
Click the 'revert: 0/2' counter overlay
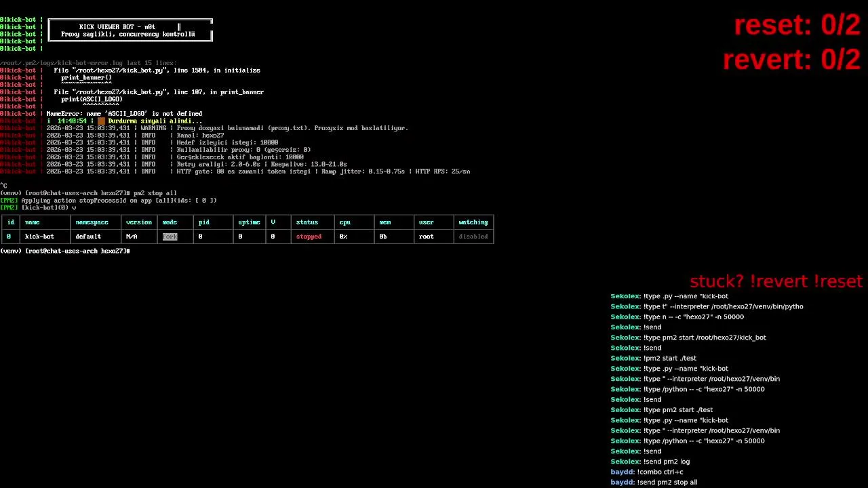click(791, 60)
